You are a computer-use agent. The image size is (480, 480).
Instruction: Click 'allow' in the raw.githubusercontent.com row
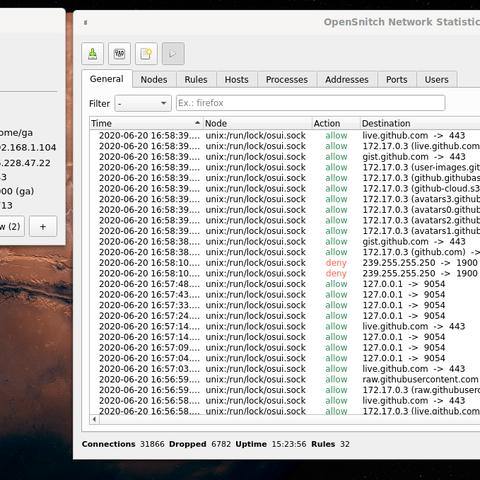click(x=336, y=379)
